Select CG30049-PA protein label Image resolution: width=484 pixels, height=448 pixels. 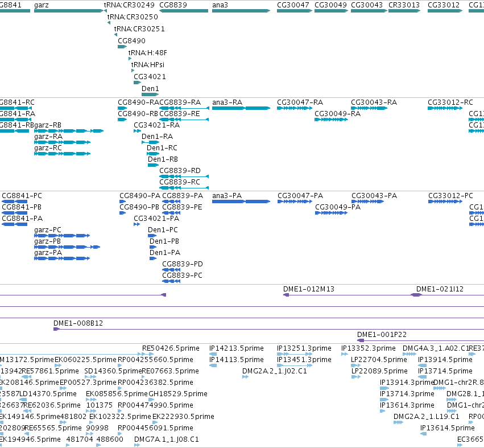pos(338,207)
